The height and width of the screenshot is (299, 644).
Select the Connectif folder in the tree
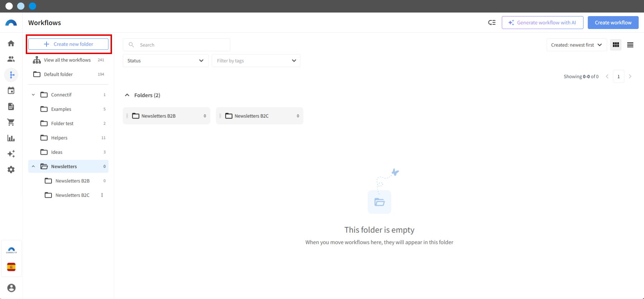(68, 95)
